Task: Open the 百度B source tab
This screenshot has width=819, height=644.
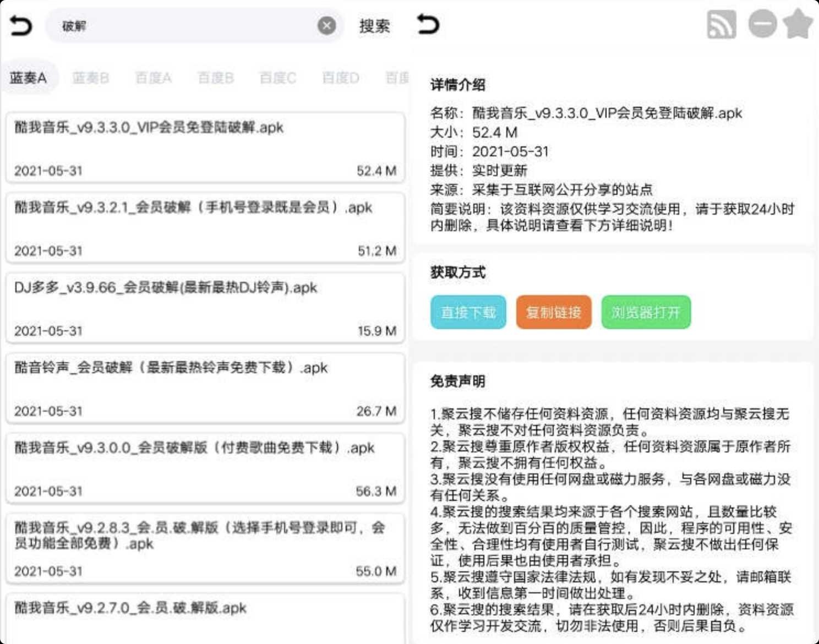Action: pos(216,78)
